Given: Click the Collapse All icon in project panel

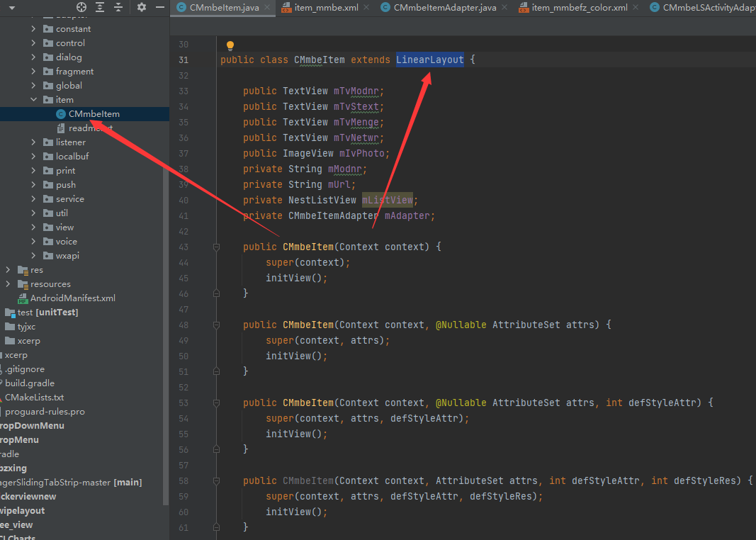Looking at the screenshot, I should (118, 7).
